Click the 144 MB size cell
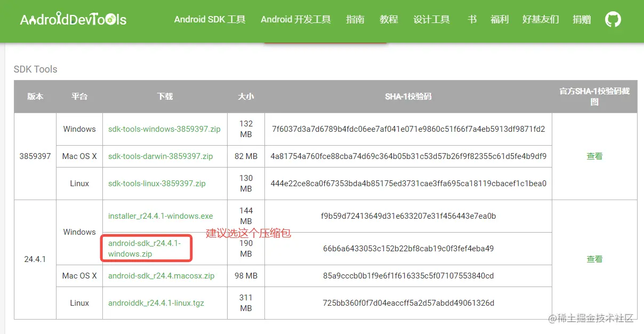The height and width of the screenshot is (334, 644). click(x=246, y=216)
